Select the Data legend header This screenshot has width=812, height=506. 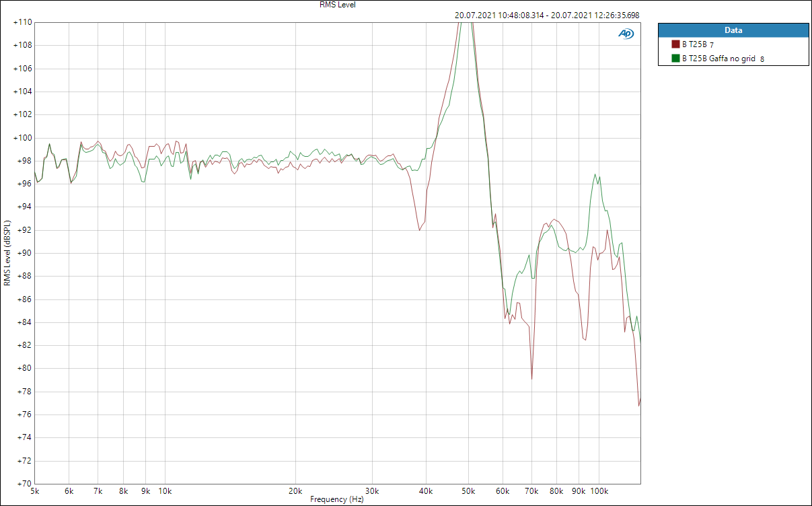click(733, 30)
